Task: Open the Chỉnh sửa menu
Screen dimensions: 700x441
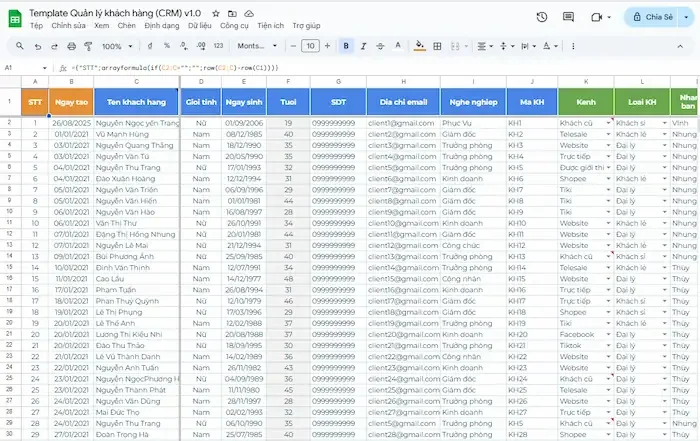Action: point(68,25)
